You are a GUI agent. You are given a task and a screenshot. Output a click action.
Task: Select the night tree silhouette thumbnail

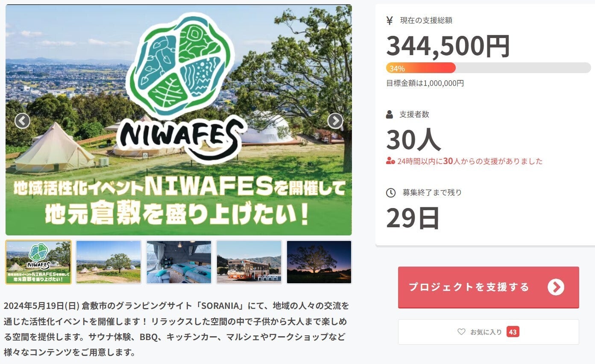(319, 262)
